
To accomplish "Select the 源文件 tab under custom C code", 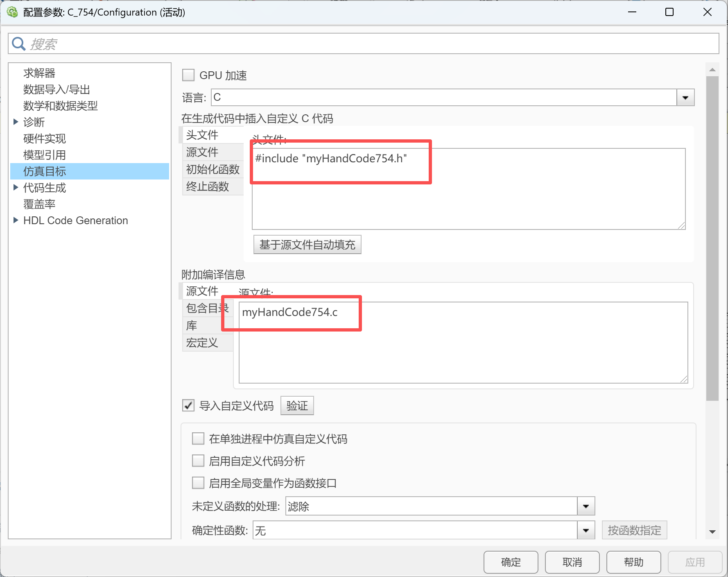I will 213,152.
